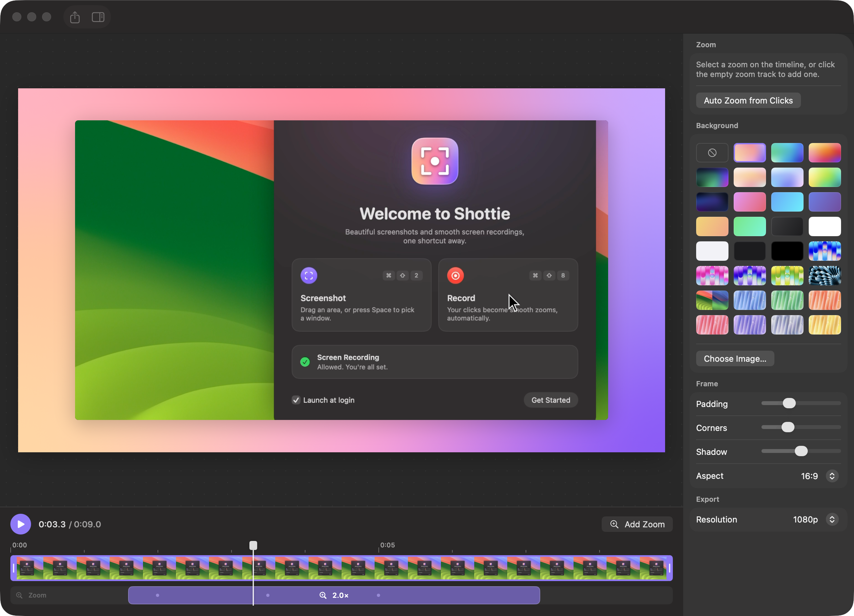Select the charcoal gray background swatch

pos(787,226)
